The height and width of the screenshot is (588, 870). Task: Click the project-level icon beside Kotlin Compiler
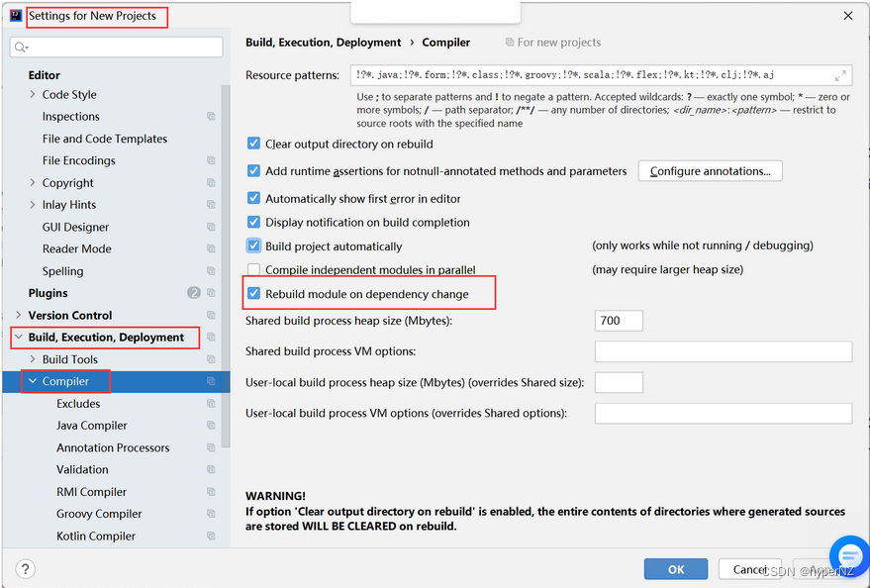(211, 536)
